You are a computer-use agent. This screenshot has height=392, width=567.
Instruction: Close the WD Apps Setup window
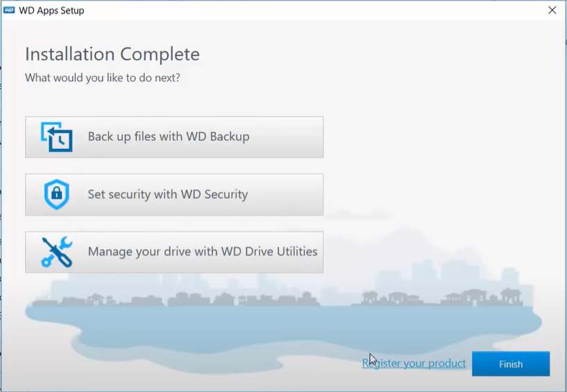tap(552, 10)
